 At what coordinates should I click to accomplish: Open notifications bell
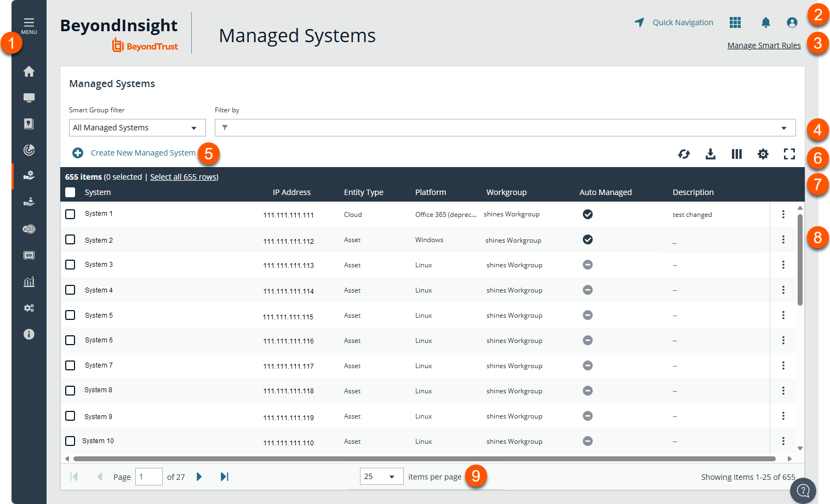coord(766,22)
